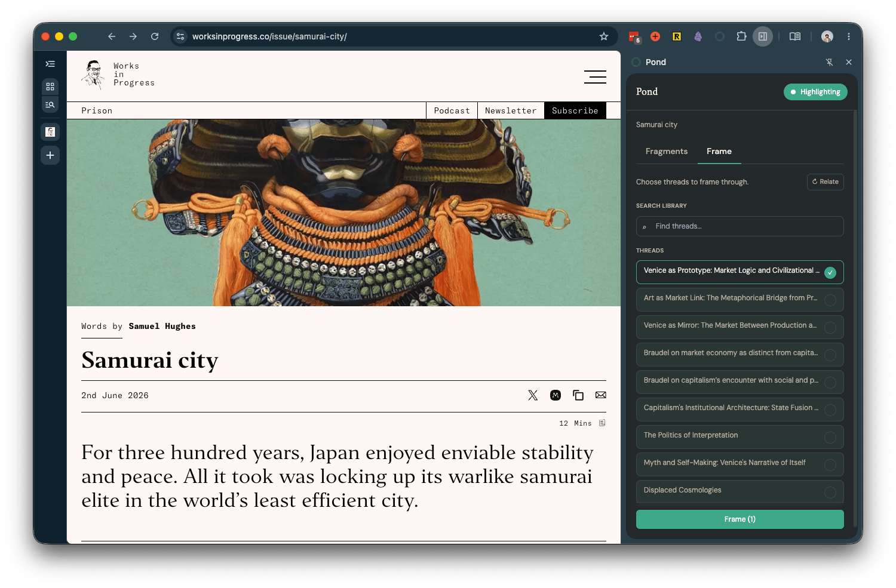The width and height of the screenshot is (896, 588).
Task: Select Venice as Mirror thread
Action: (739, 327)
